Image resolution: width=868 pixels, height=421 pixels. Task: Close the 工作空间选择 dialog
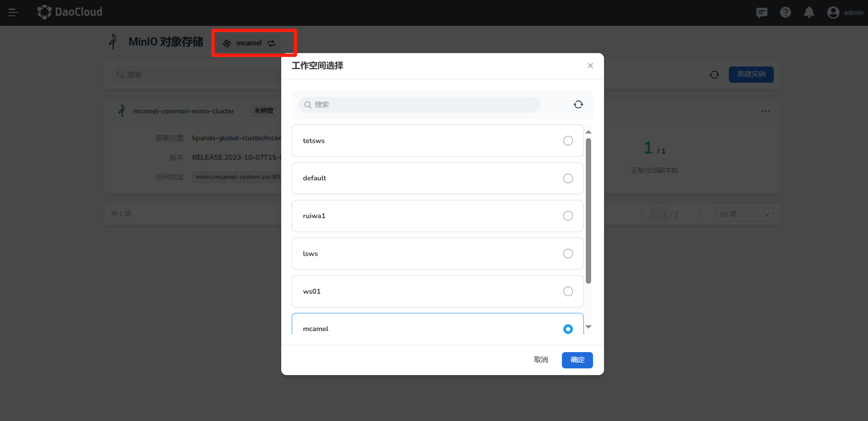pos(590,66)
